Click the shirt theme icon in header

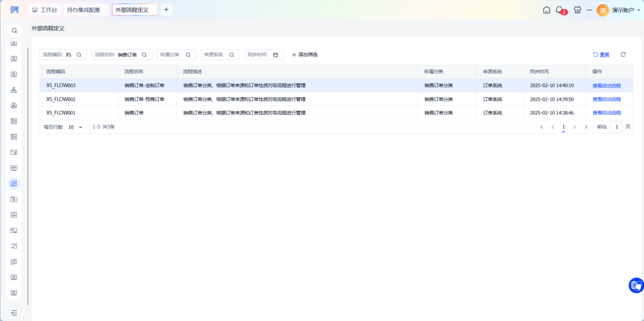point(577,10)
